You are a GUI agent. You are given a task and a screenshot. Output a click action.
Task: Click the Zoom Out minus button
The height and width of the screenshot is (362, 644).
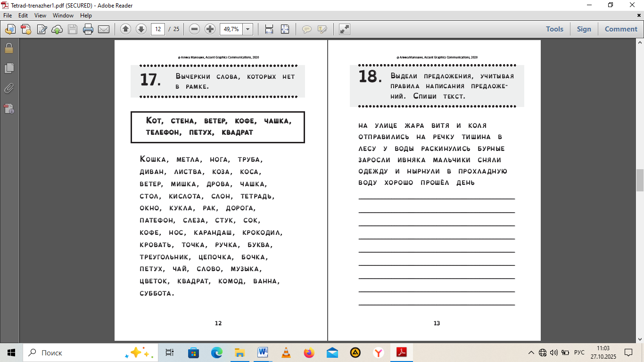(194, 29)
